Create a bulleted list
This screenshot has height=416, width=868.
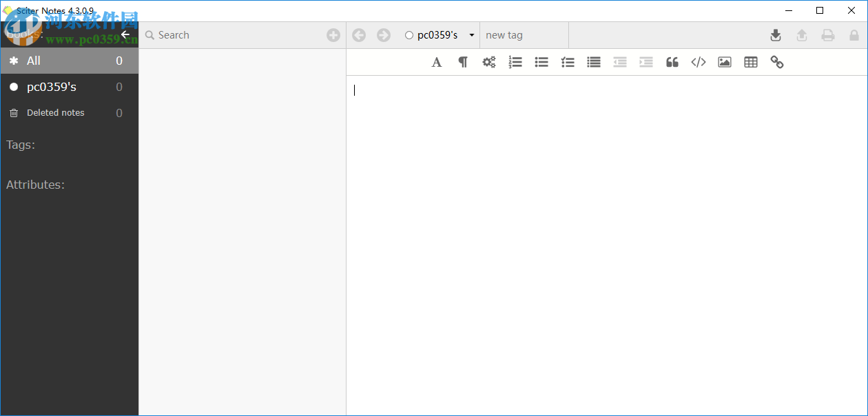pyautogui.click(x=541, y=62)
